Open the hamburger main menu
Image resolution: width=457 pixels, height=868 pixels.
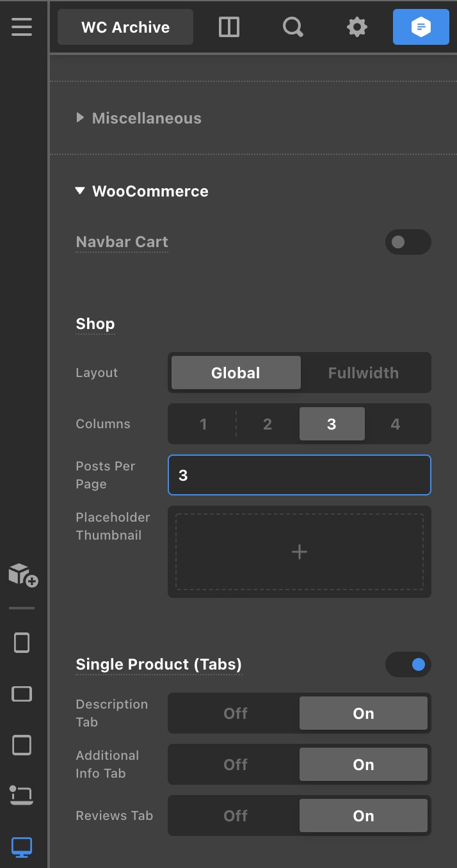coord(22,27)
